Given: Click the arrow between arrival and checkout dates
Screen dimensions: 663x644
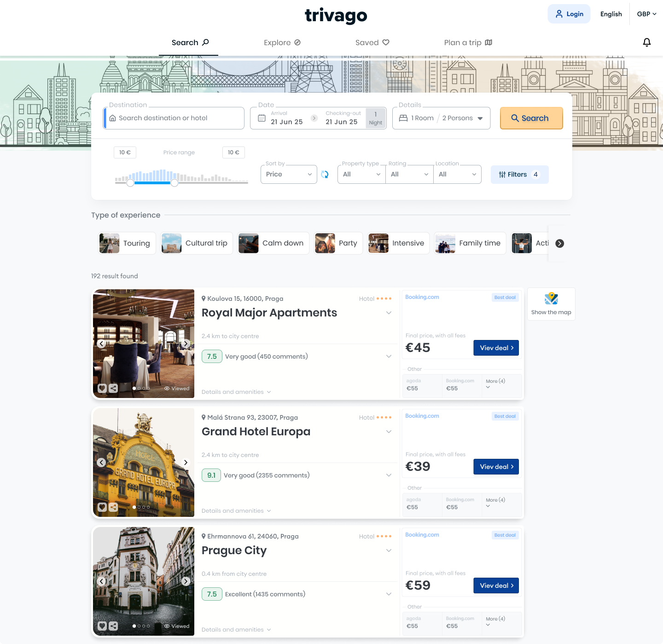Looking at the screenshot, I should [314, 118].
